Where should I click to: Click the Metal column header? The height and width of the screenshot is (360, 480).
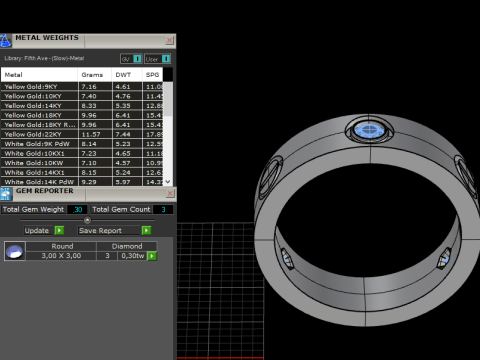coord(39,75)
